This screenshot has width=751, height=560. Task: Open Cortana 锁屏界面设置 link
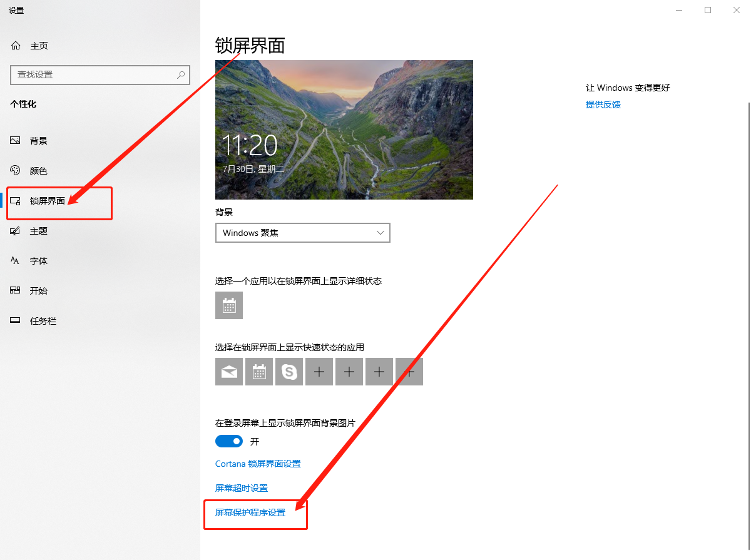[x=258, y=464]
